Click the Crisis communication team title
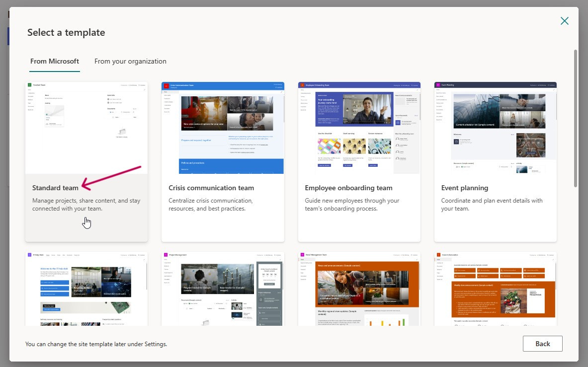The width and height of the screenshot is (588, 367). pyautogui.click(x=211, y=188)
